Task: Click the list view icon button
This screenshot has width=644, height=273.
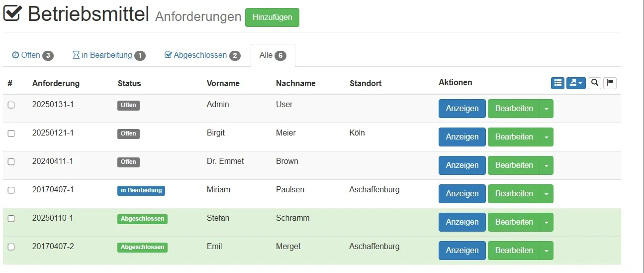Action: 557,83
